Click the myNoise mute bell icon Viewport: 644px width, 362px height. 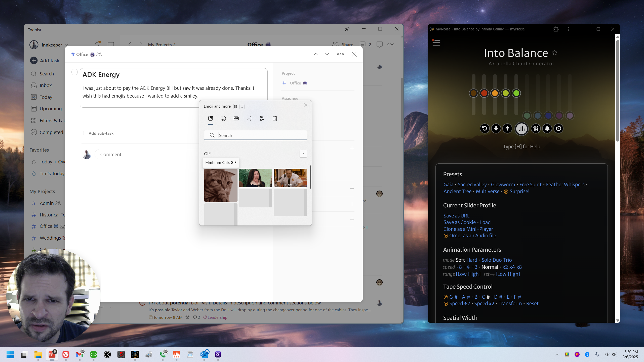coord(547,128)
